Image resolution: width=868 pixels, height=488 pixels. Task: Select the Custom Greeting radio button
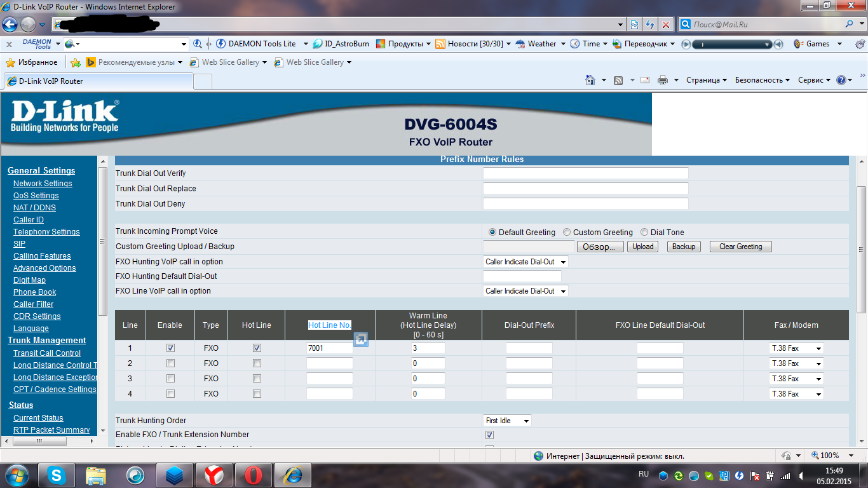567,233
